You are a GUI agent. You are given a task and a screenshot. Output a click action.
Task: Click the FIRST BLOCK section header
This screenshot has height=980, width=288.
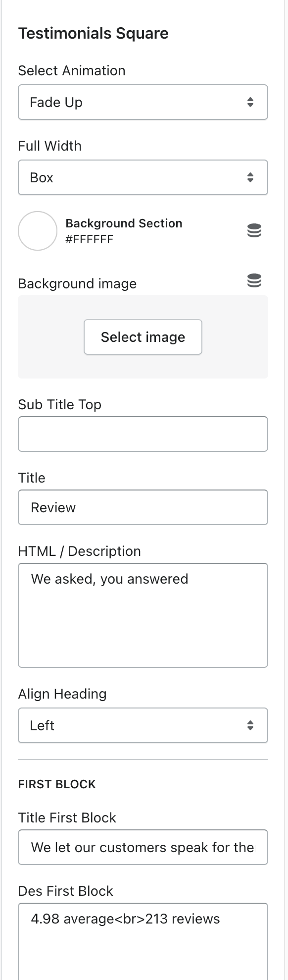pyautogui.click(x=57, y=784)
